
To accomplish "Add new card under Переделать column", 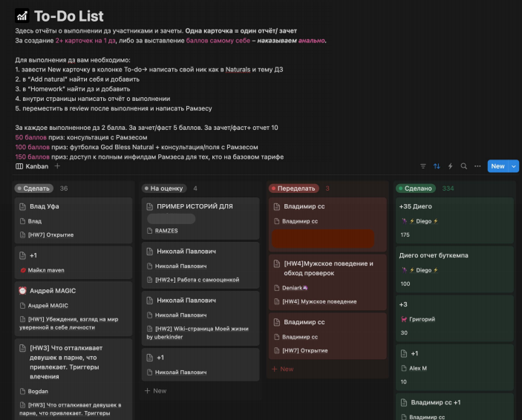I will 283,369.
